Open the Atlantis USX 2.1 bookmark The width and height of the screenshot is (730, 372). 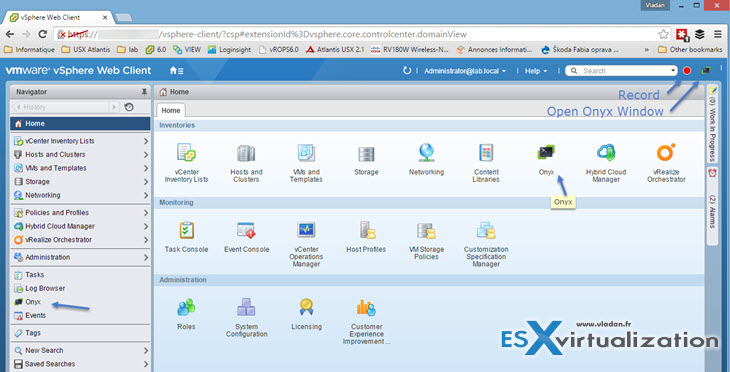pyautogui.click(x=335, y=49)
